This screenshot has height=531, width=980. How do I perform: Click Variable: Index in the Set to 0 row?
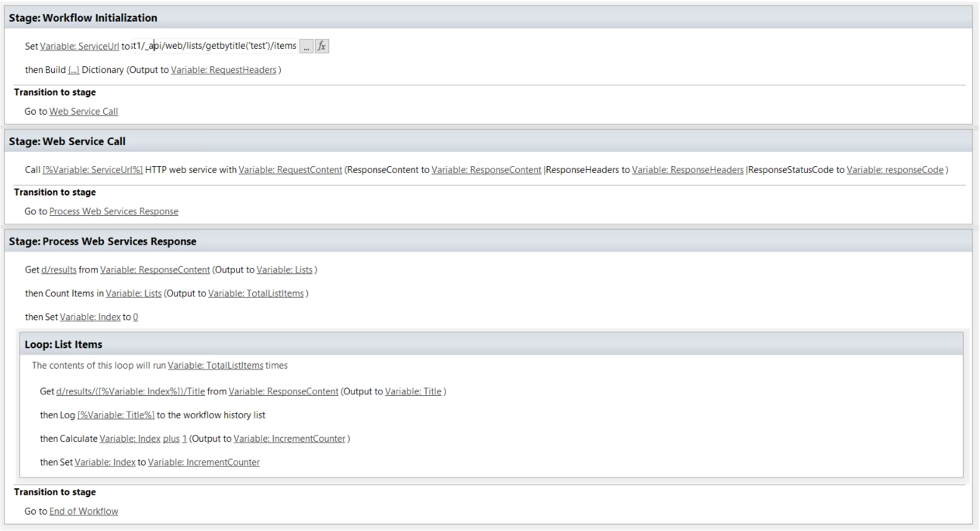click(x=90, y=318)
